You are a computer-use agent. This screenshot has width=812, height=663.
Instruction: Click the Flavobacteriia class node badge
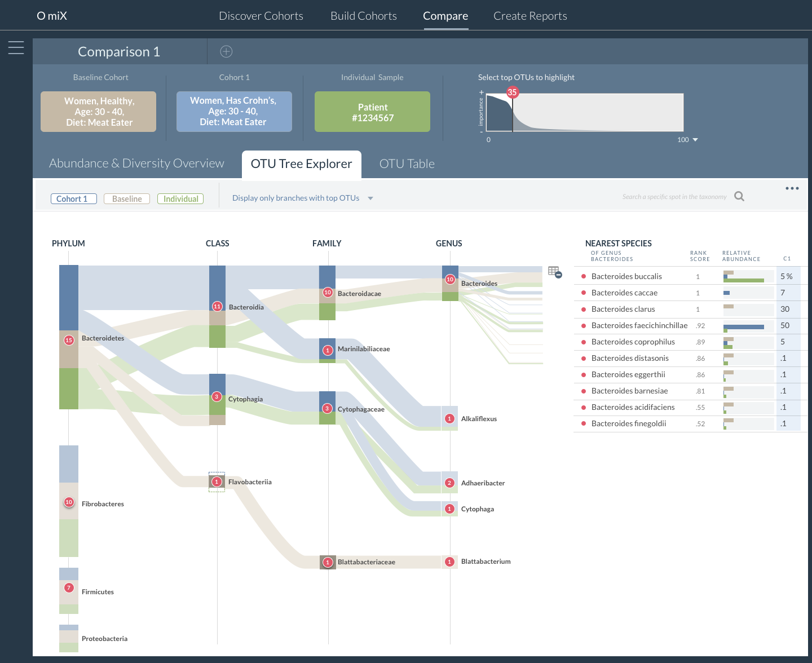coord(217,482)
